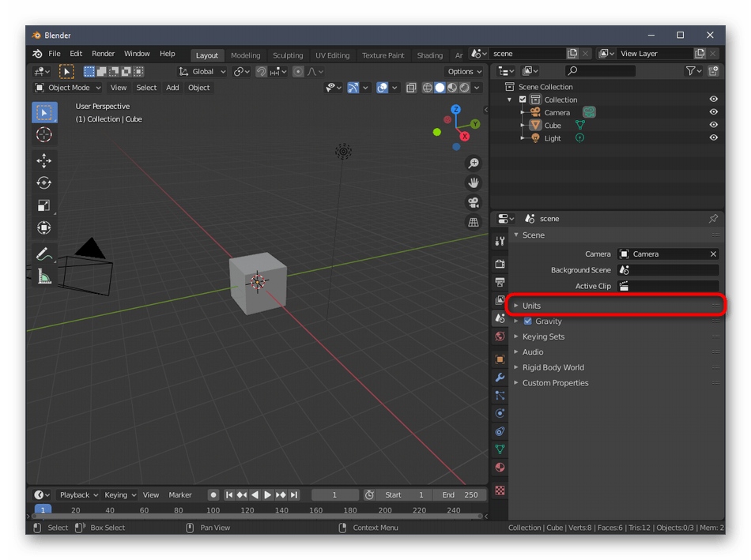
Task: Select the Measure tool
Action: pyautogui.click(x=44, y=276)
